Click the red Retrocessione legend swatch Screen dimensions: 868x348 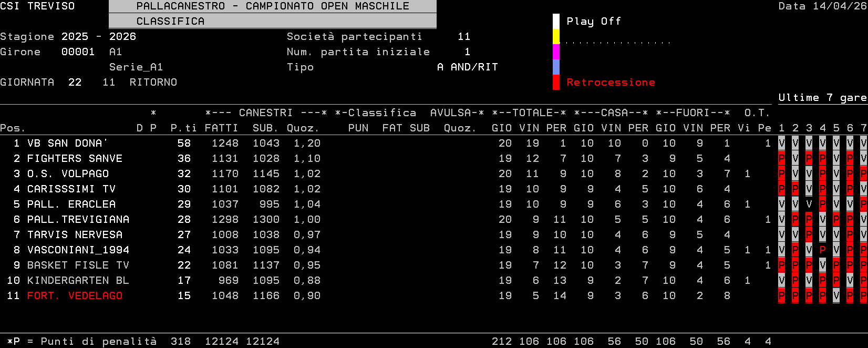point(556,83)
